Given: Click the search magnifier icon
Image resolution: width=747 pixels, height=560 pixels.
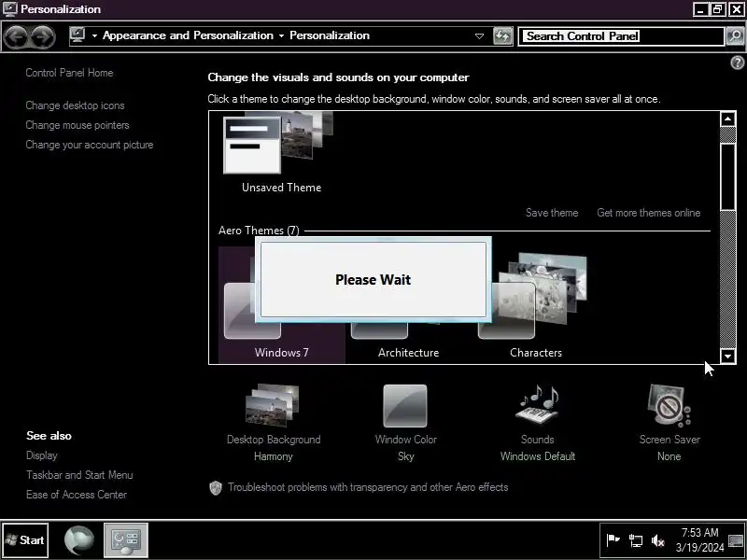Looking at the screenshot, I should click(x=735, y=36).
